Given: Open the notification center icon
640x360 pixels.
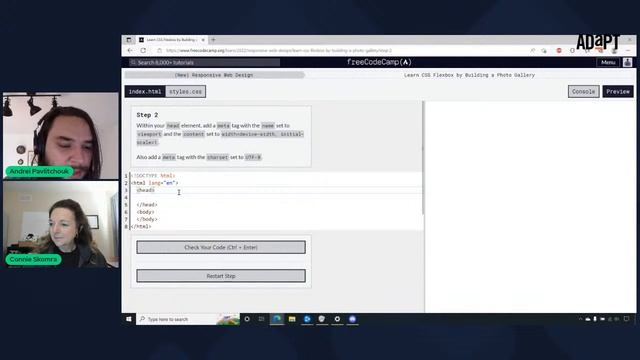Looking at the screenshot, I should [x=627, y=319].
